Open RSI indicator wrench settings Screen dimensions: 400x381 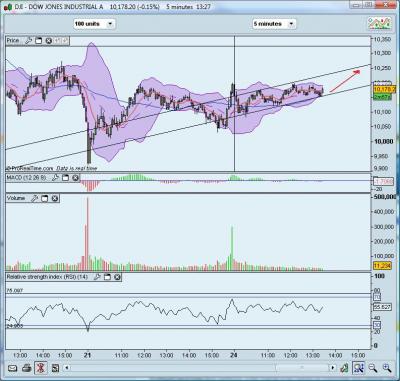(97, 277)
